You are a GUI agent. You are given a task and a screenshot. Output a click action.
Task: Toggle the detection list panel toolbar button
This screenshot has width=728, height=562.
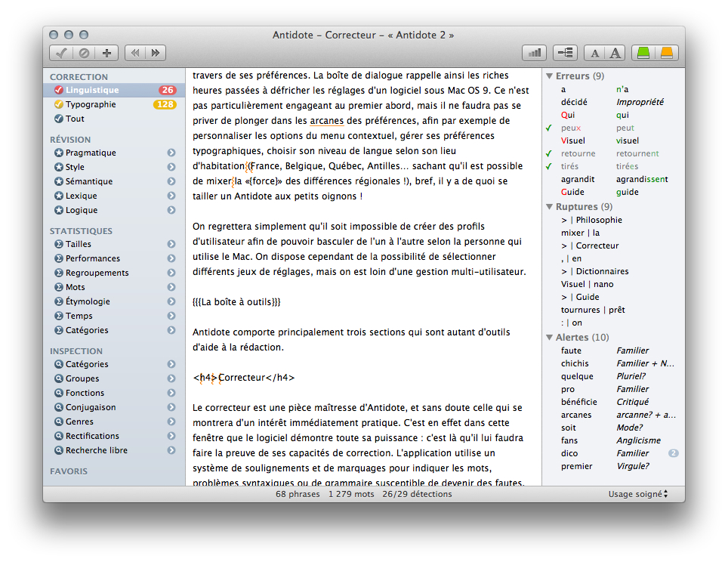tap(565, 53)
